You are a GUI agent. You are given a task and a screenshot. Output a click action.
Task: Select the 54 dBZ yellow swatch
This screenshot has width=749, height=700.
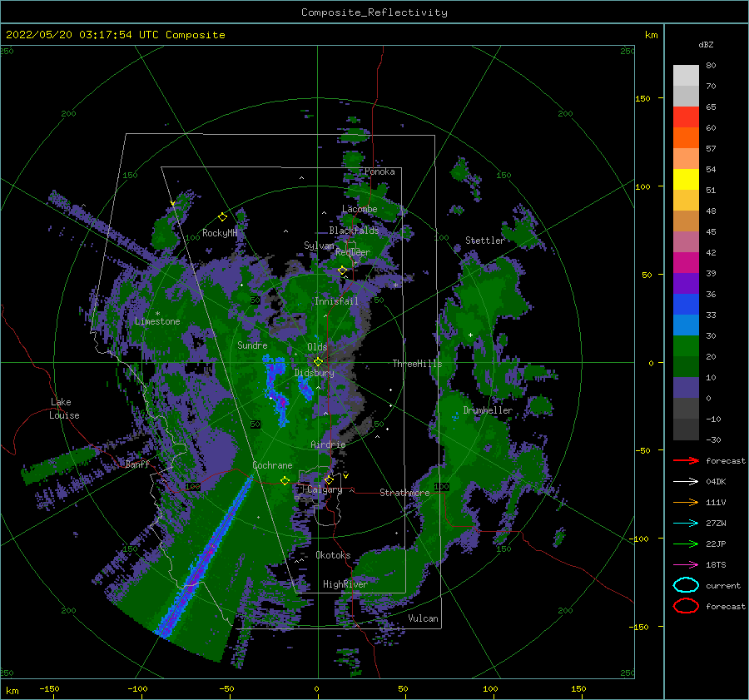pyautogui.click(x=686, y=179)
